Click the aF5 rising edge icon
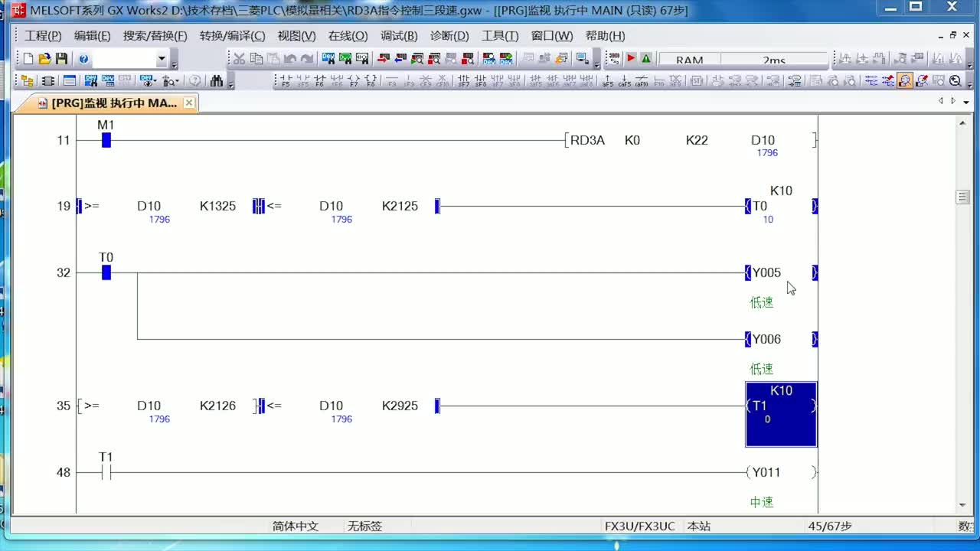Image resolution: width=980 pixels, height=551 pixels. pyautogui.click(x=607, y=80)
